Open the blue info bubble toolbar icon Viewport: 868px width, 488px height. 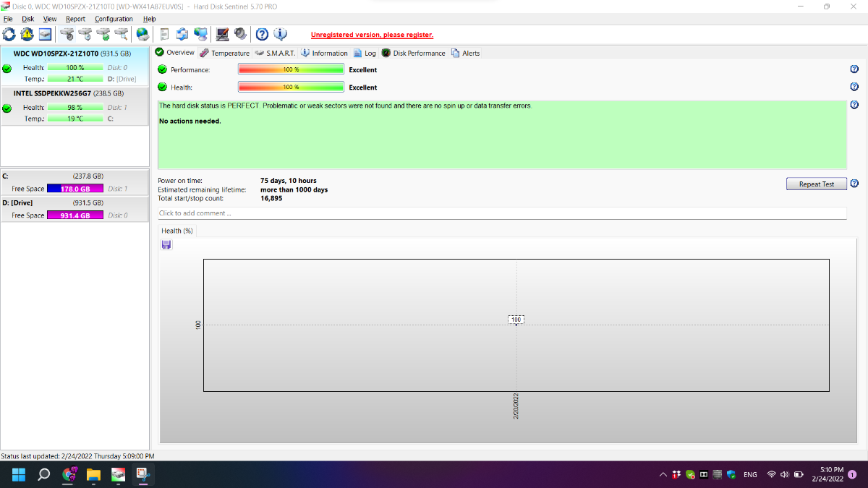tap(280, 34)
